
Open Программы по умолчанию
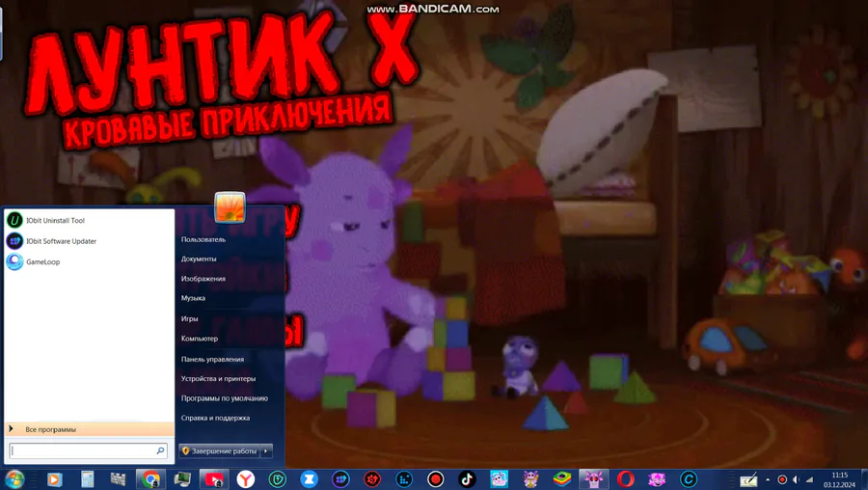224,398
